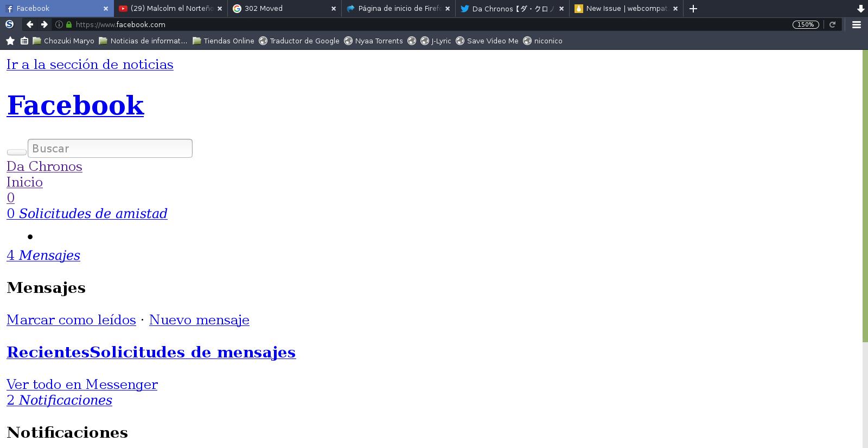Close the Página de inicio de Firefox tab
This screenshot has height=448, width=868.
(448, 9)
